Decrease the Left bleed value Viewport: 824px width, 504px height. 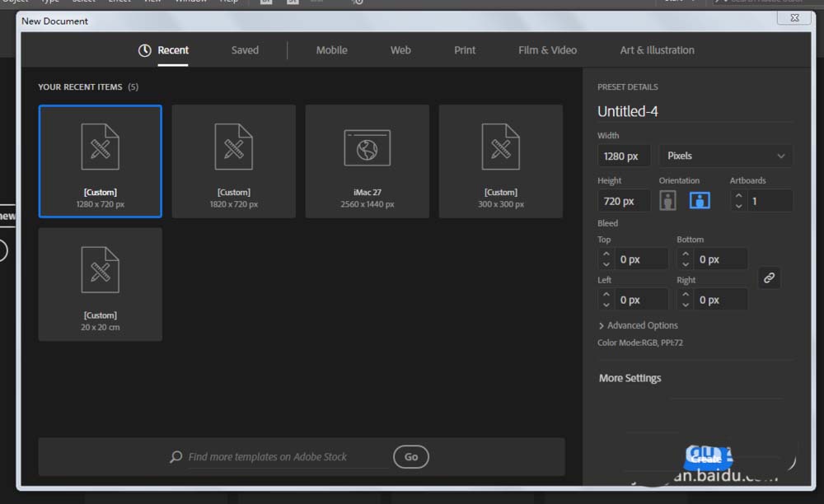pos(606,305)
